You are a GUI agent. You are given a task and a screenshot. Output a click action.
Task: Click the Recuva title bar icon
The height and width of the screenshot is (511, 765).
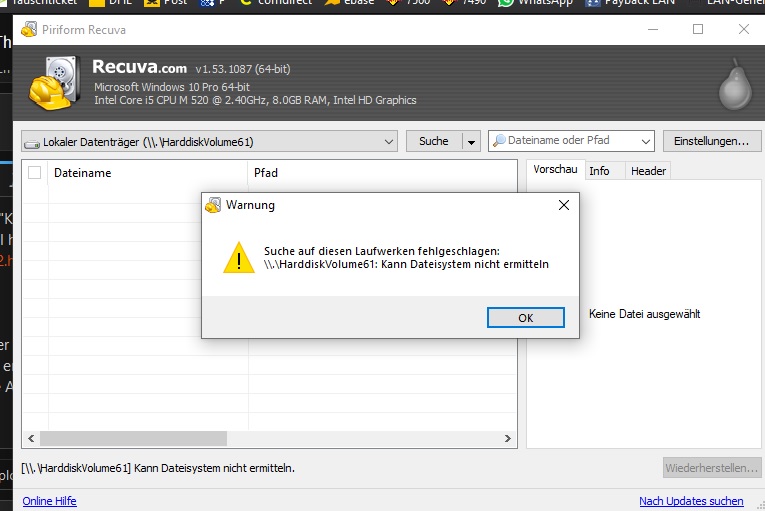click(29, 30)
